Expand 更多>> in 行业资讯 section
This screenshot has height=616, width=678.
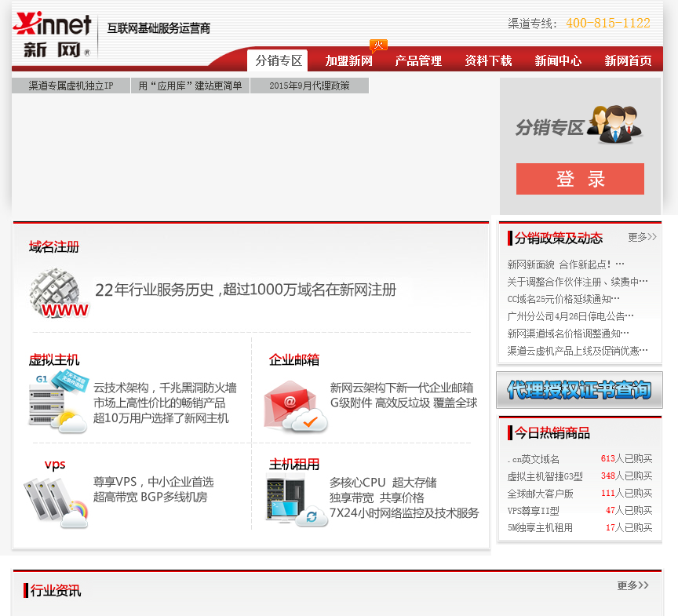(x=632, y=585)
